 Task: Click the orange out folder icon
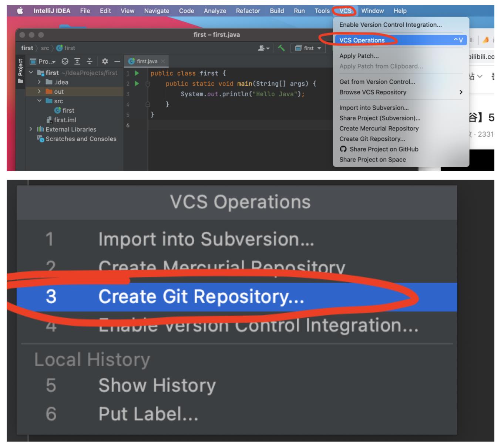(49, 92)
